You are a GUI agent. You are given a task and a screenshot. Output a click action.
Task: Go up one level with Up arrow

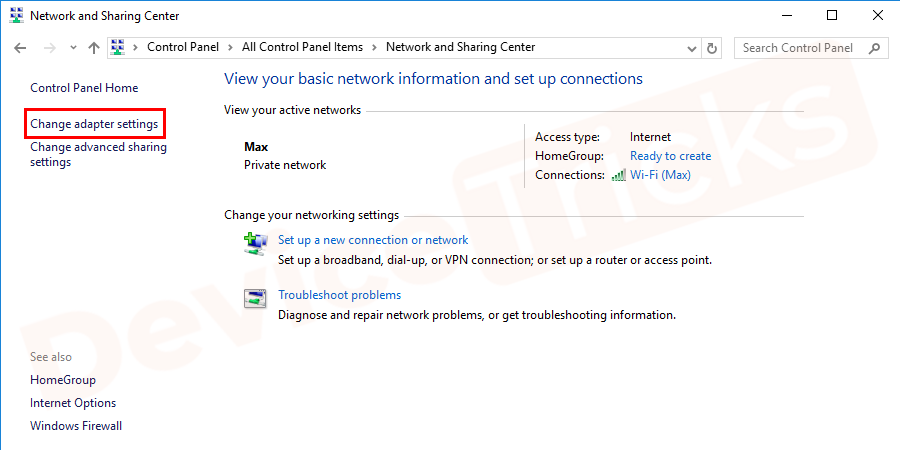tap(93, 48)
